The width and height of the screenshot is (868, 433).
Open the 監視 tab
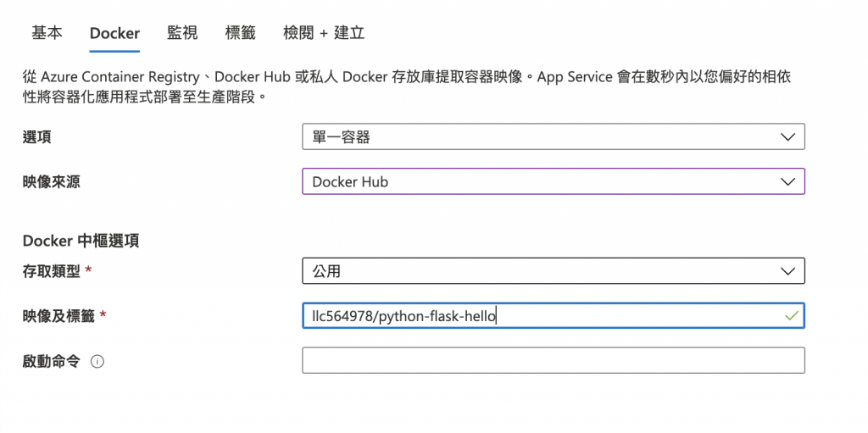[182, 33]
